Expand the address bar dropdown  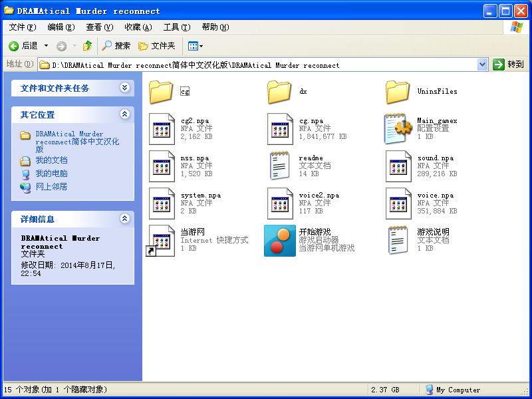pyautogui.click(x=482, y=65)
